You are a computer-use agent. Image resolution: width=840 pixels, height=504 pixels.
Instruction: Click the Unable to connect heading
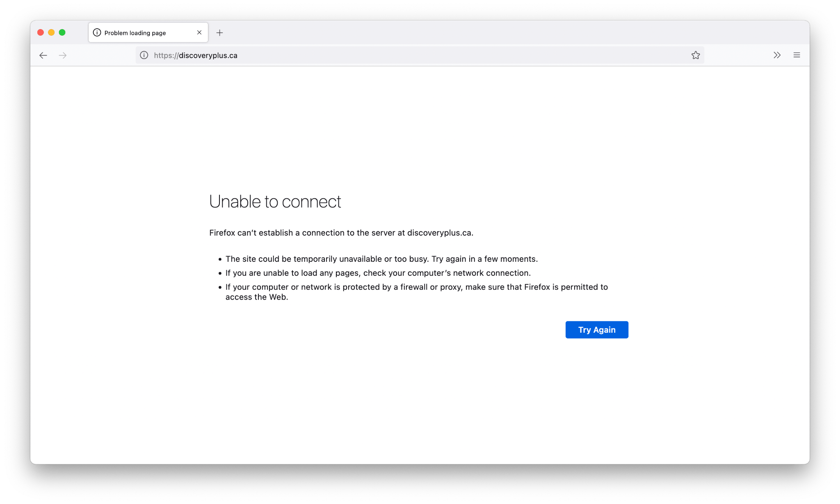(x=275, y=201)
